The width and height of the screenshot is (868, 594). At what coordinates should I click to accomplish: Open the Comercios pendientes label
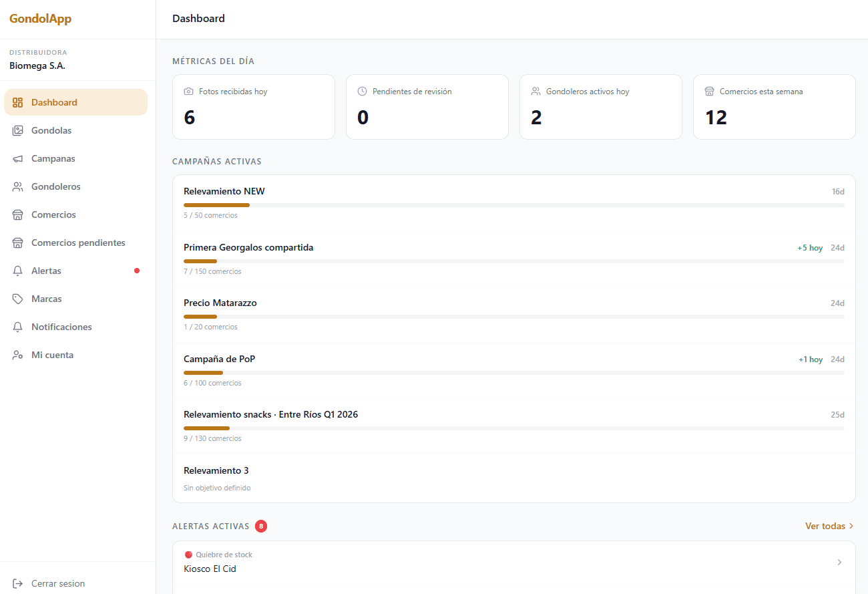pyautogui.click(x=78, y=243)
